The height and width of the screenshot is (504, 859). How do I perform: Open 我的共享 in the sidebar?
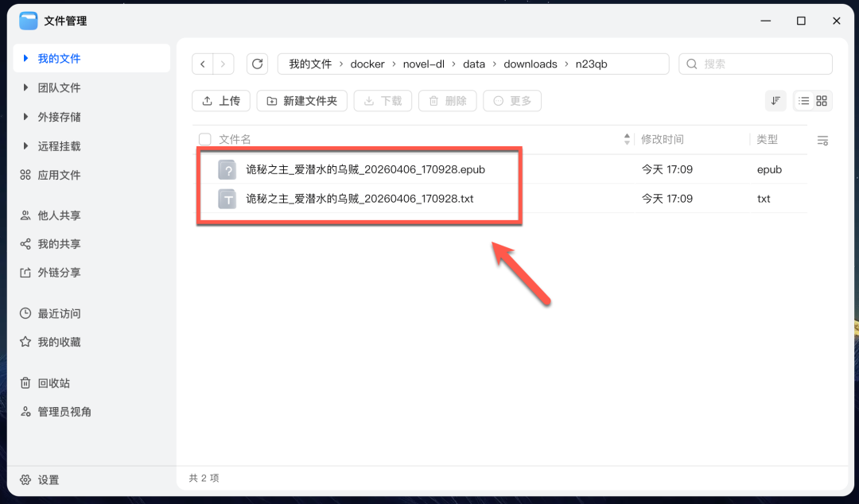[59, 244]
